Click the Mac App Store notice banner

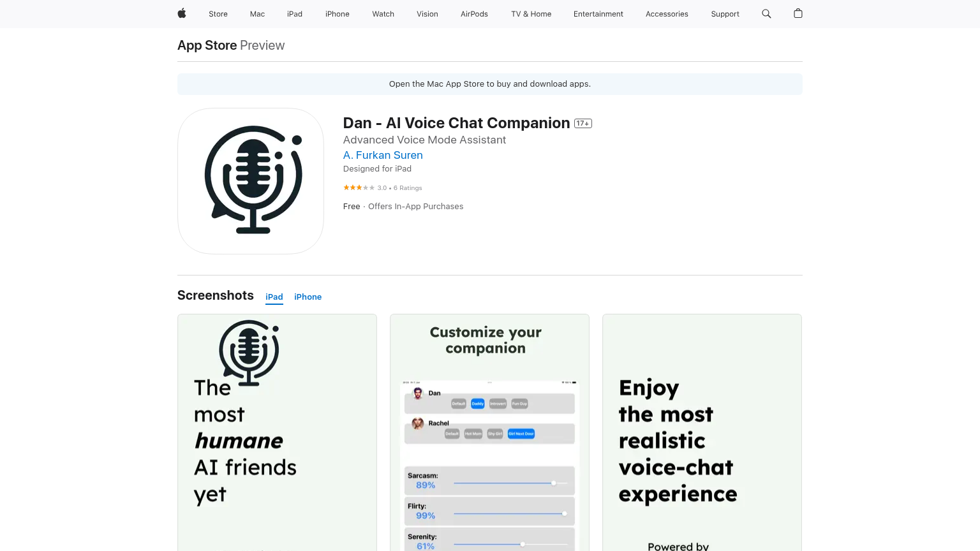(x=489, y=84)
